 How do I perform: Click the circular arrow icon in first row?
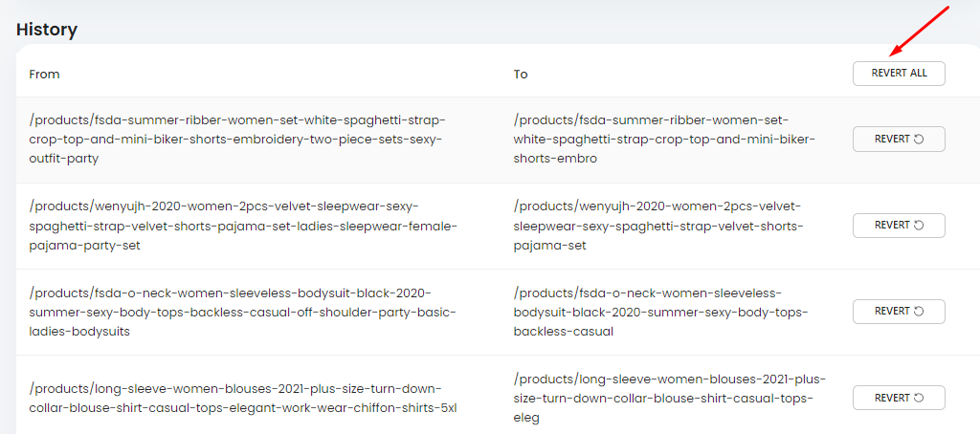click(919, 140)
